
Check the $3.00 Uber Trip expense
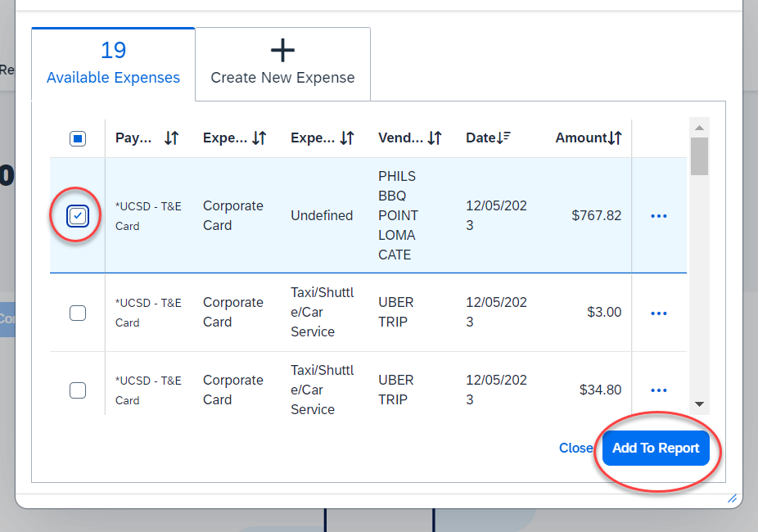[77, 313]
